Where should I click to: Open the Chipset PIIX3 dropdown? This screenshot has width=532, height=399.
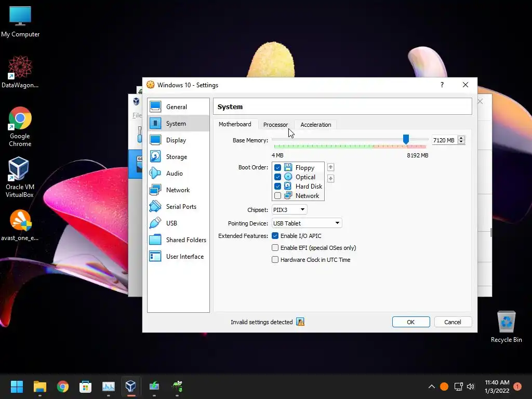289,210
